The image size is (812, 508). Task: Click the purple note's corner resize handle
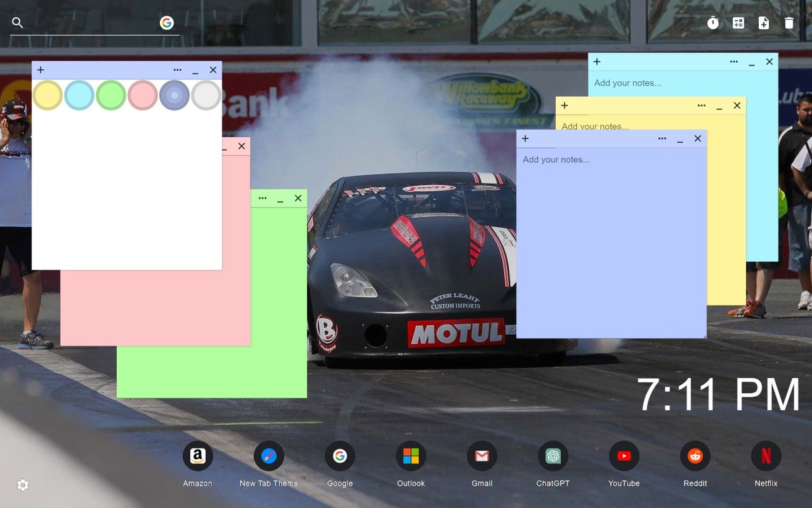[x=703, y=335]
